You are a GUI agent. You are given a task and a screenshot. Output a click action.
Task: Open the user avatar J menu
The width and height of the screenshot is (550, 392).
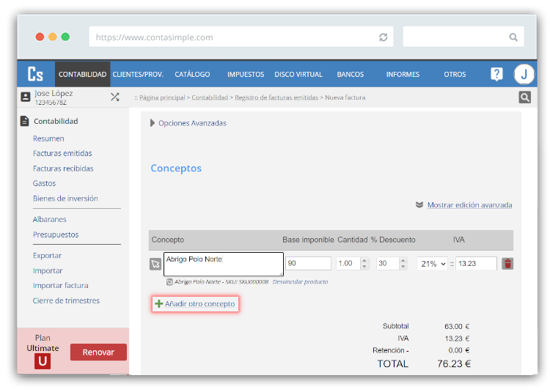click(x=524, y=74)
